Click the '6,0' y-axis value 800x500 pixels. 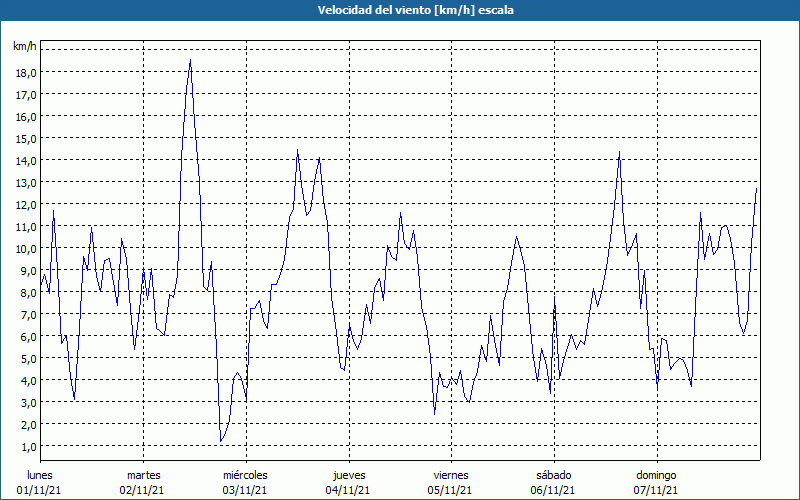(x=29, y=337)
